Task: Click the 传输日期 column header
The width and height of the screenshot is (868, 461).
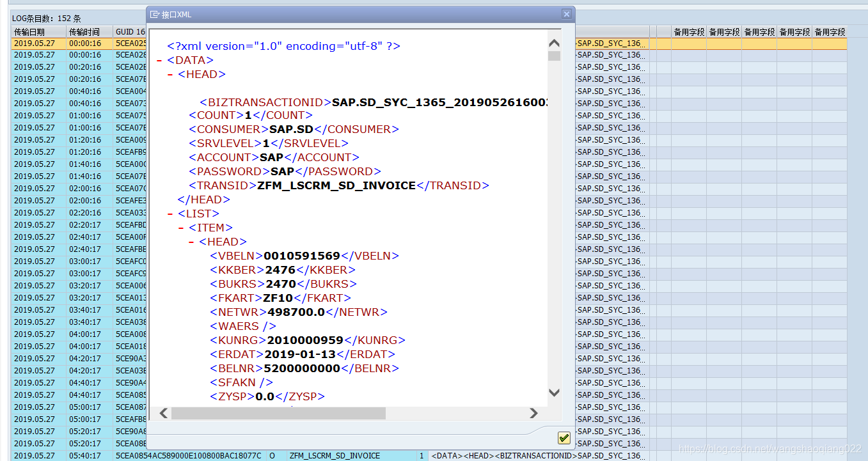Action: click(x=38, y=31)
